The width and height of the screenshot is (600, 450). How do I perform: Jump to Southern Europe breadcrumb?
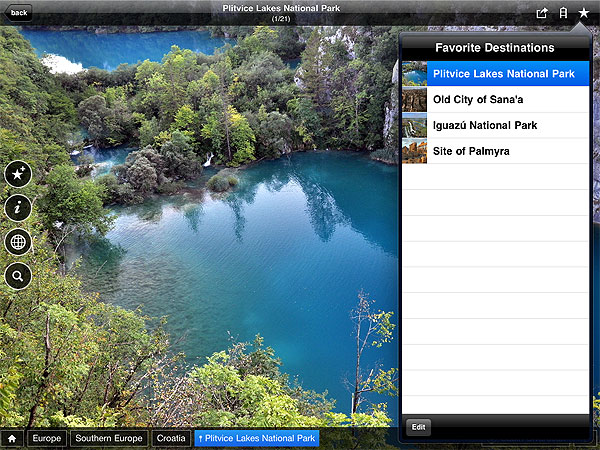point(109,438)
